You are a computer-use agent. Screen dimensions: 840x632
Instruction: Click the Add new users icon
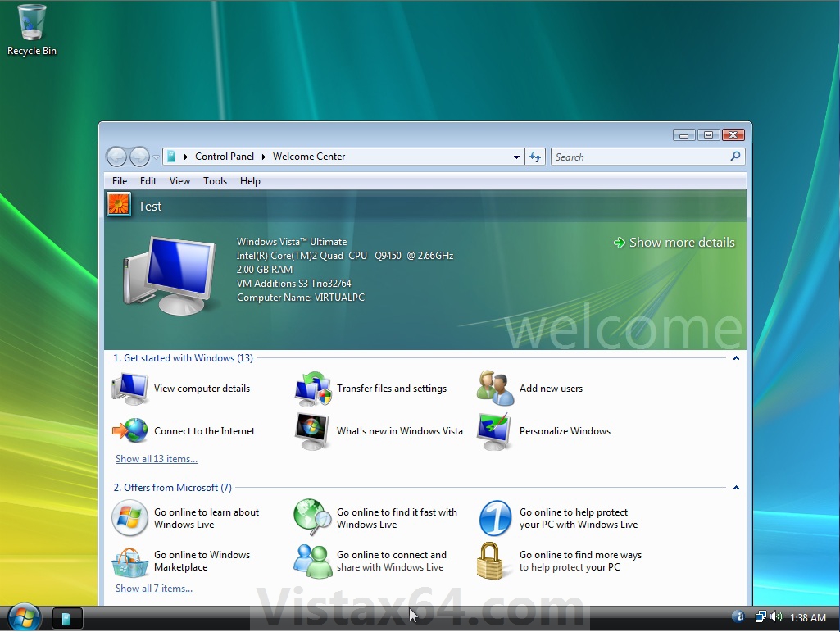point(496,389)
